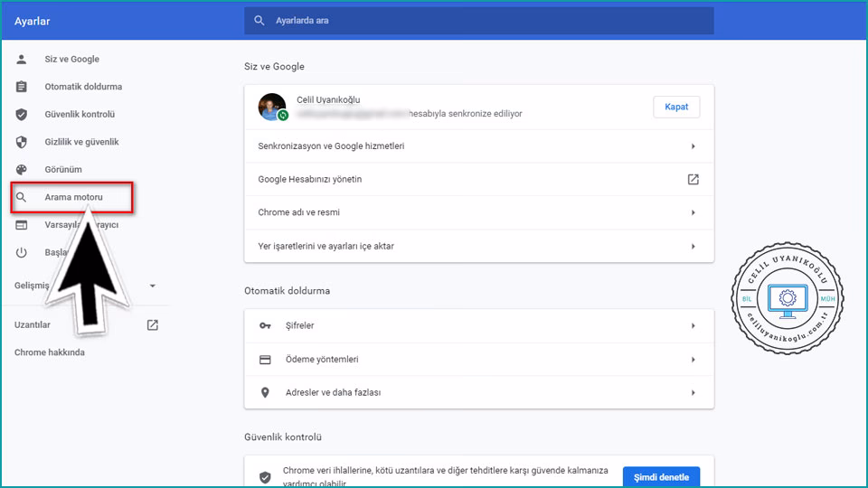Image resolution: width=868 pixels, height=488 pixels.
Task: Click the palette icon for Görünüm
Action: 22,170
